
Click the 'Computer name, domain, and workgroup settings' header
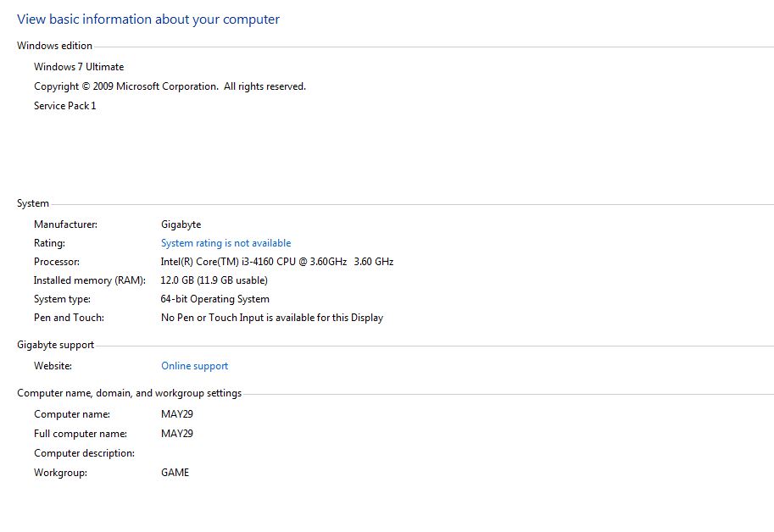[x=129, y=393]
